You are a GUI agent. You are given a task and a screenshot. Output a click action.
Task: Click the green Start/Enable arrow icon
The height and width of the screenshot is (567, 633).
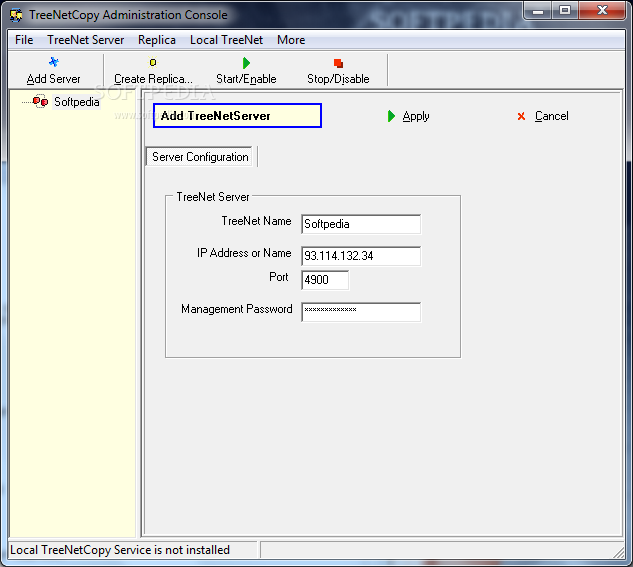click(246, 63)
